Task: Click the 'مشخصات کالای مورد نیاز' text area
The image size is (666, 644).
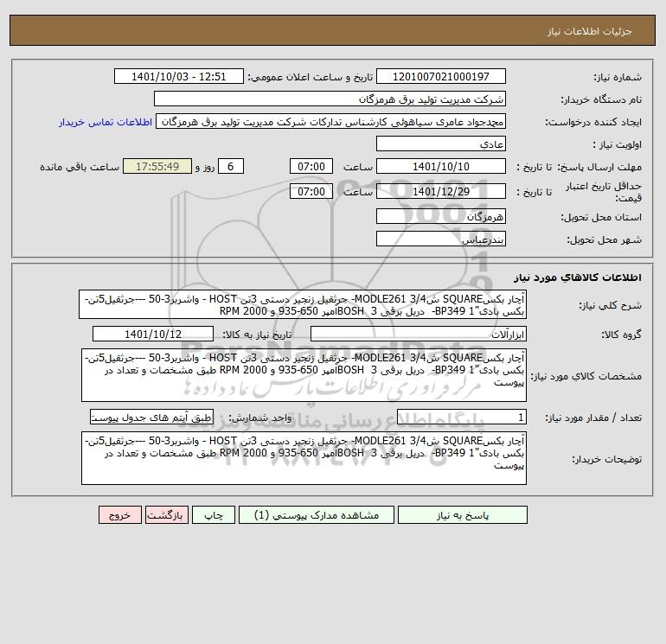Action: pyautogui.click(x=304, y=375)
